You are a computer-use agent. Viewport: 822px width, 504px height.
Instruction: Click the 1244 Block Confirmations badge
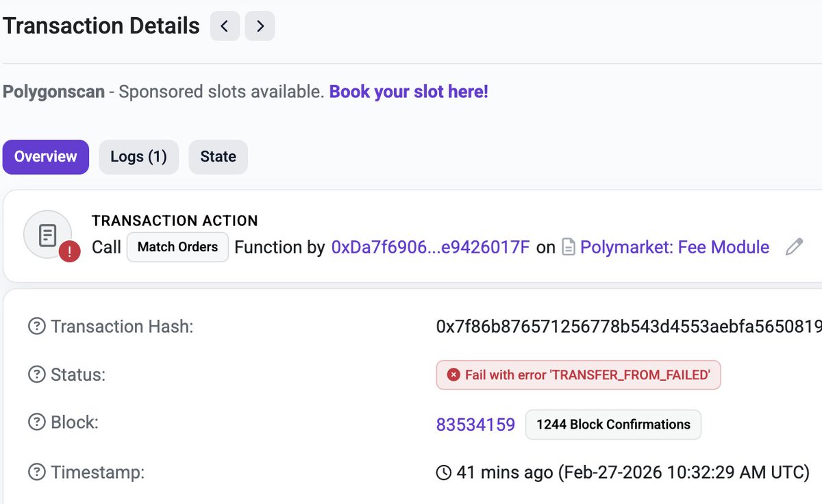pos(613,425)
